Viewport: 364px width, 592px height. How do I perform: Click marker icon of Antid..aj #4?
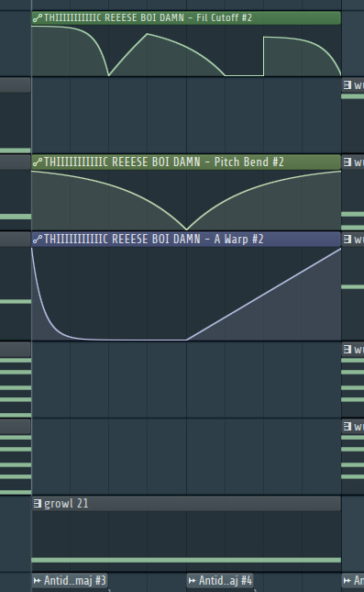pyautogui.click(x=192, y=580)
